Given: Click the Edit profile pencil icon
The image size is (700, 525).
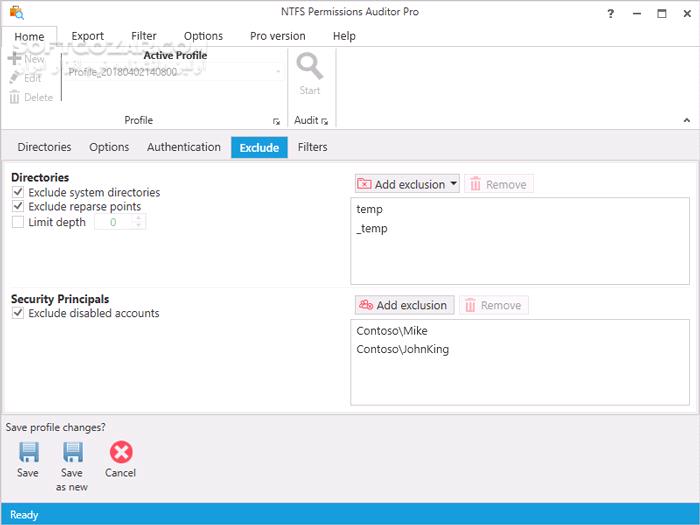Looking at the screenshot, I should [x=14, y=78].
